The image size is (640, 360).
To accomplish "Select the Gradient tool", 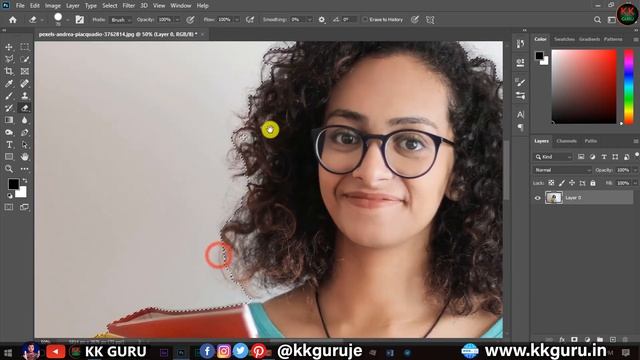I will tap(9, 120).
